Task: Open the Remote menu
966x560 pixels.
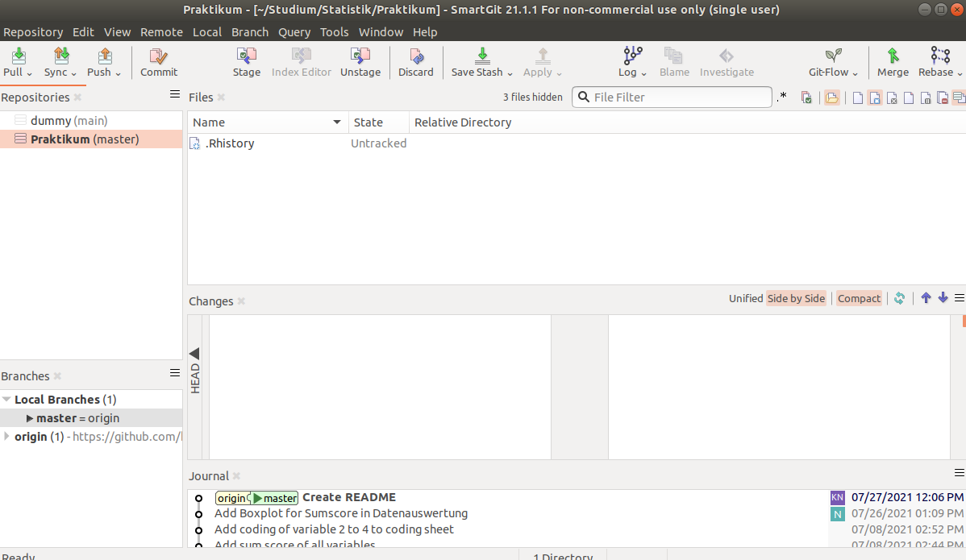Action: (x=161, y=32)
